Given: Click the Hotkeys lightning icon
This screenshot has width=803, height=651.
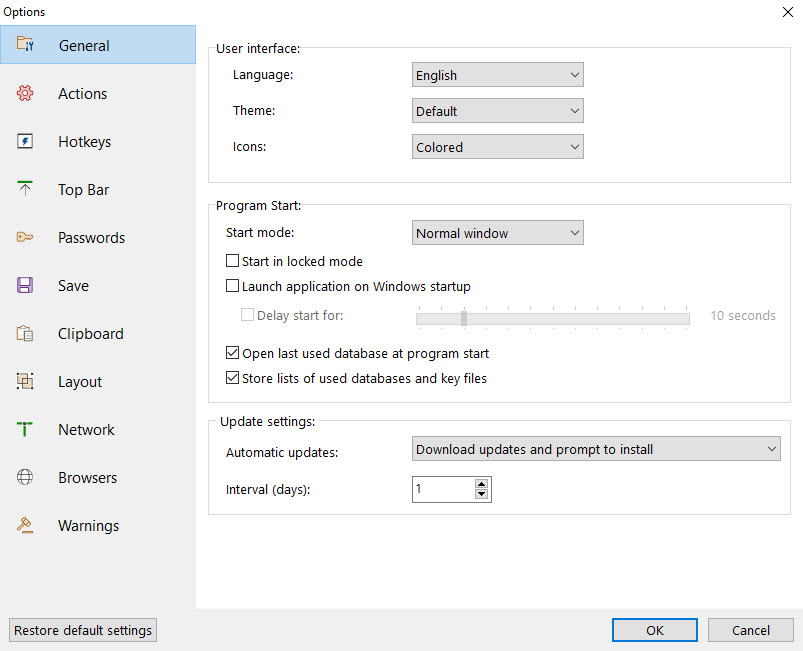Looking at the screenshot, I should pyautogui.click(x=25, y=141).
